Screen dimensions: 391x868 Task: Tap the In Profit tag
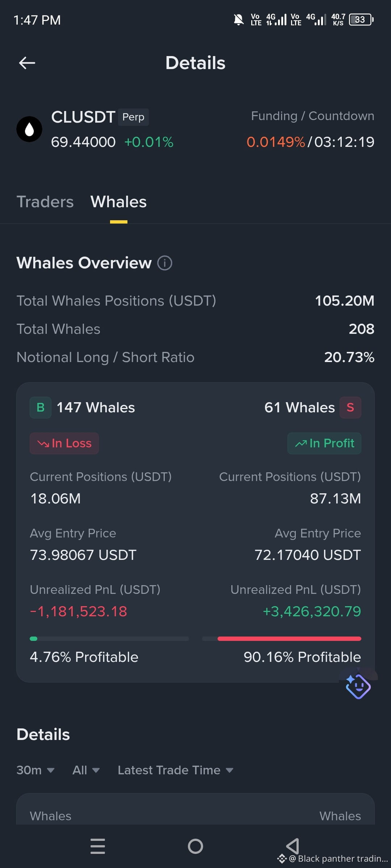click(324, 443)
